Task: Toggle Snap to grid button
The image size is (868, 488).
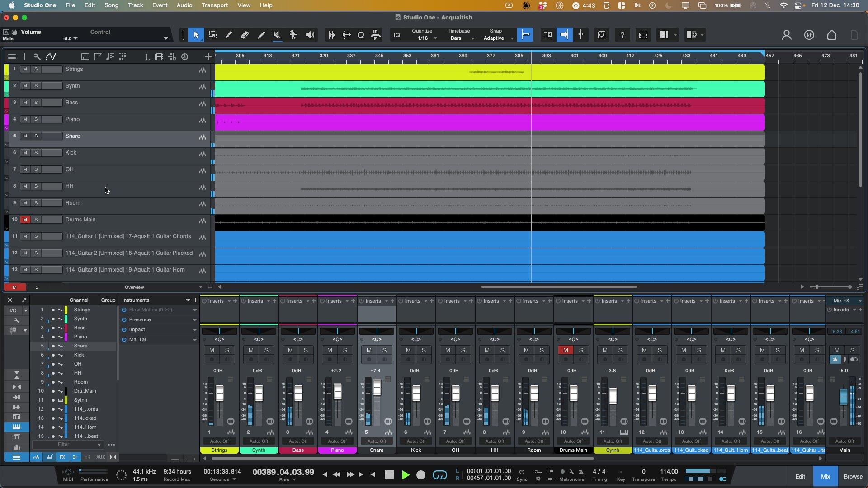Action: (x=525, y=35)
